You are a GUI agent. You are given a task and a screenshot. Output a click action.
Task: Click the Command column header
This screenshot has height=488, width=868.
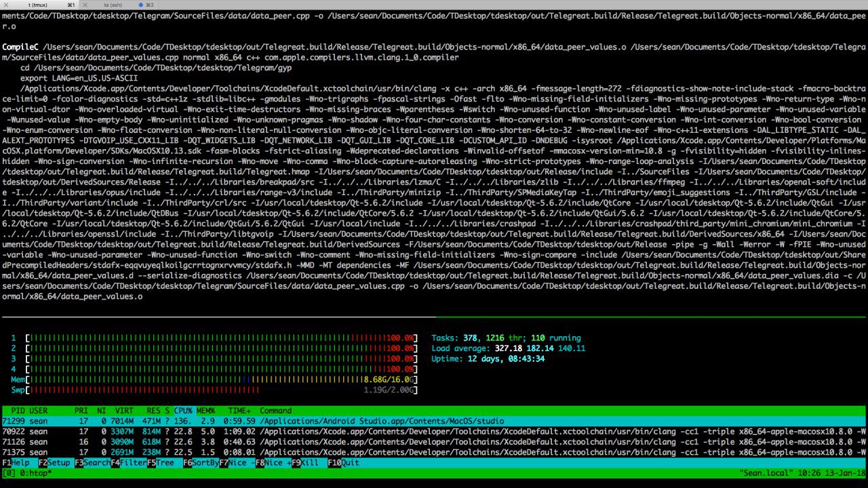pyautogui.click(x=275, y=411)
